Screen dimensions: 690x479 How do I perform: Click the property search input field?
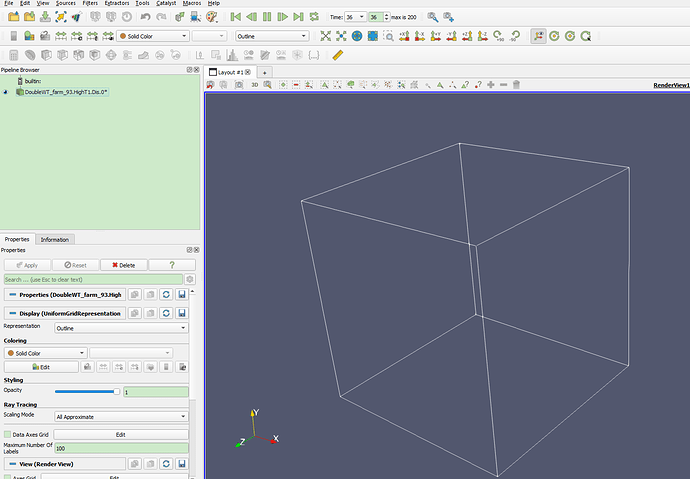[92, 279]
